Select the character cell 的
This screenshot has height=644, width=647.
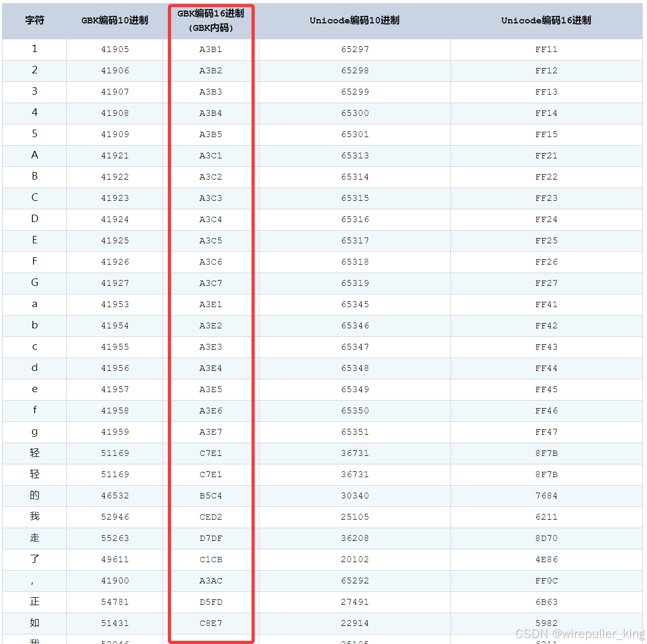35,496
